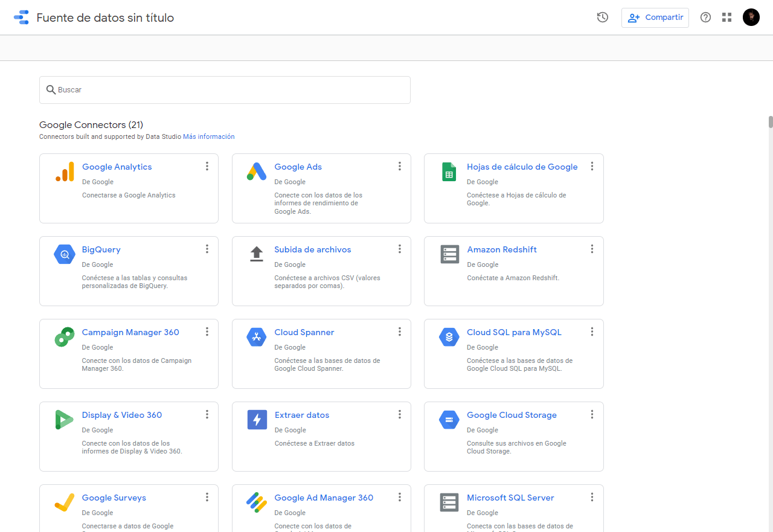This screenshot has height=532, width=773.
Task: Click the BigQuery hexagon icon
Action: click(65, 254)
